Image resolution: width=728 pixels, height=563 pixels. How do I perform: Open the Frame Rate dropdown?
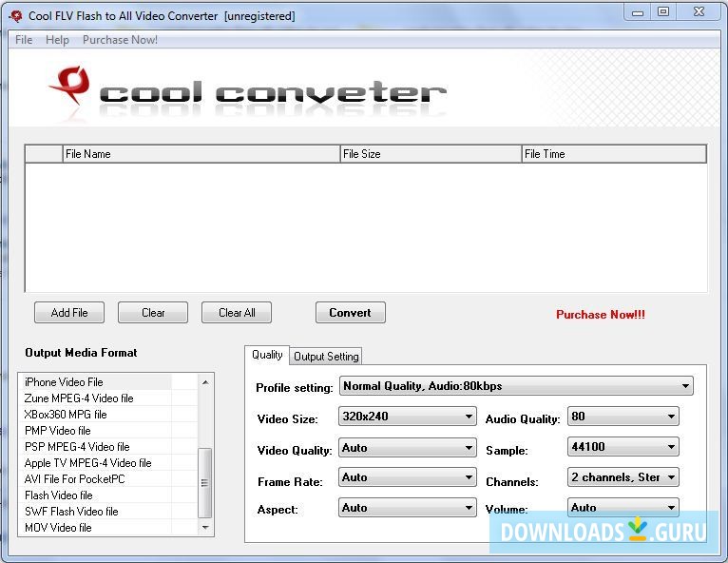(x=407, y=477)
